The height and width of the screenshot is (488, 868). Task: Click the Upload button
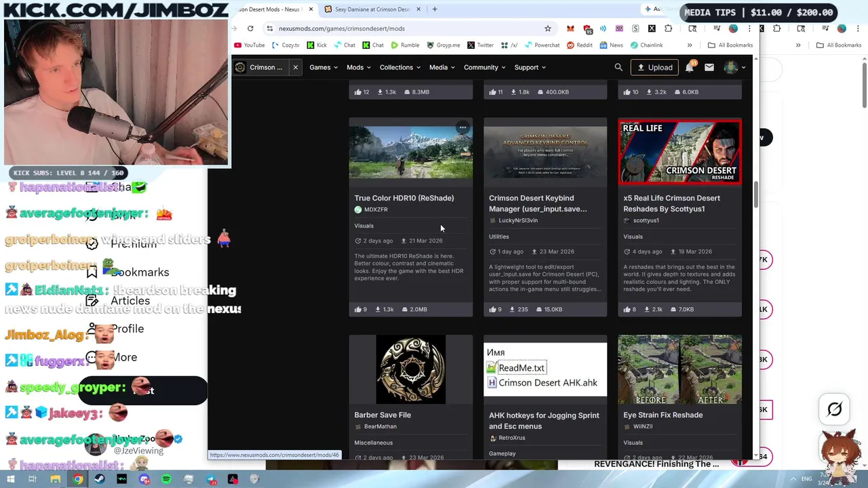654,67
